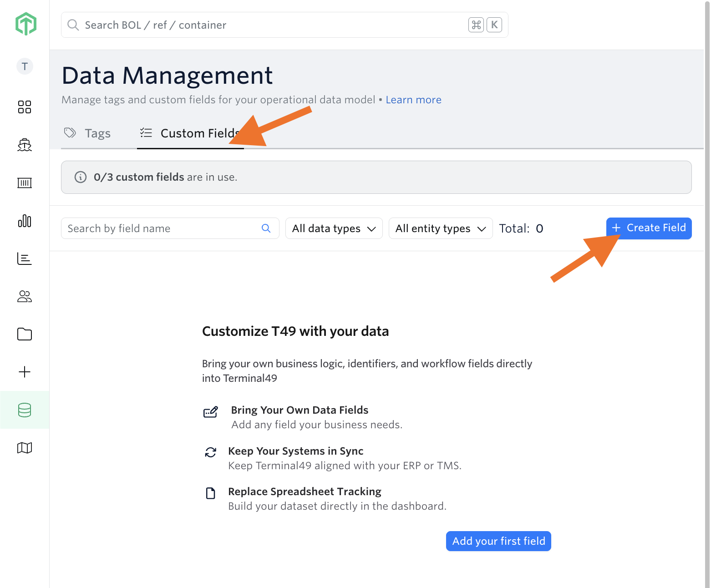The height and width of the screenshot is (588, 711).
Task: Click the Create Field button
Action: point(649,228)
